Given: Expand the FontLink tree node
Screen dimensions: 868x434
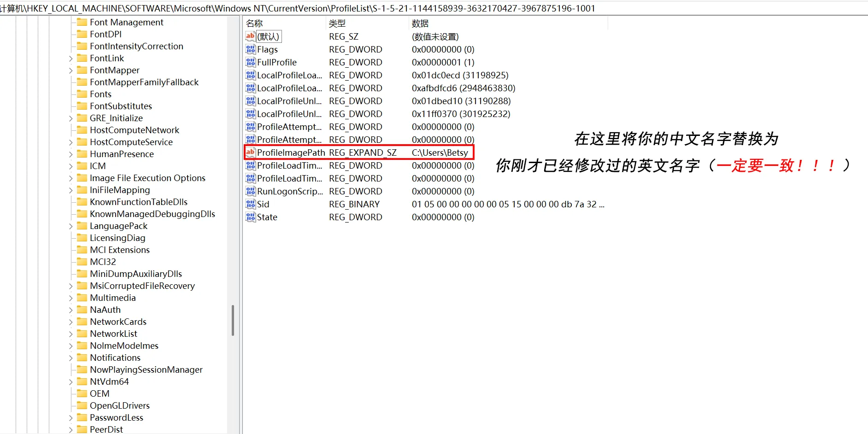Looking at the screenshot, I should click(70, 58).
